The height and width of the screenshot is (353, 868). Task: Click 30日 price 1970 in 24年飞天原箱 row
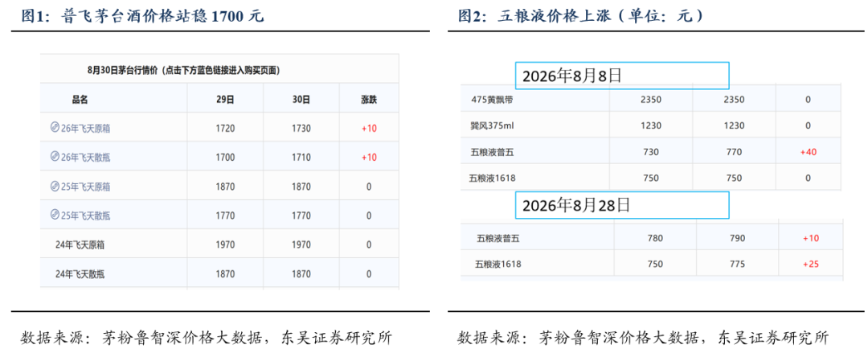click(x=301, y=244)
